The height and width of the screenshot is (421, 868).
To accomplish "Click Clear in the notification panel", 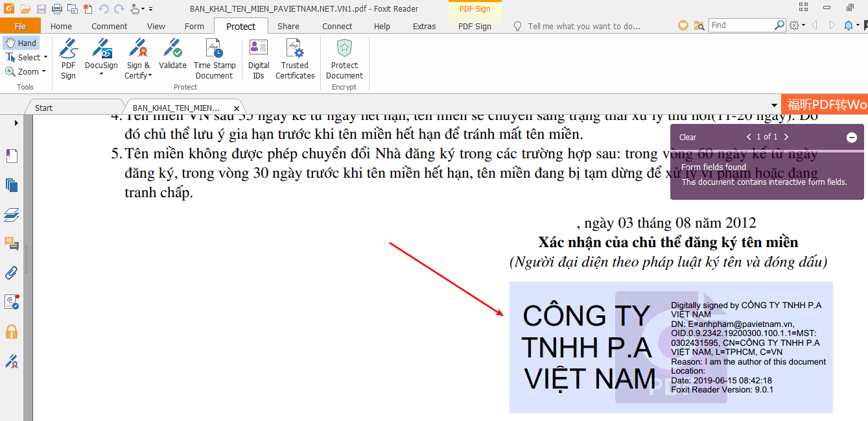I will pyautogui.click(x=688, y=137).
